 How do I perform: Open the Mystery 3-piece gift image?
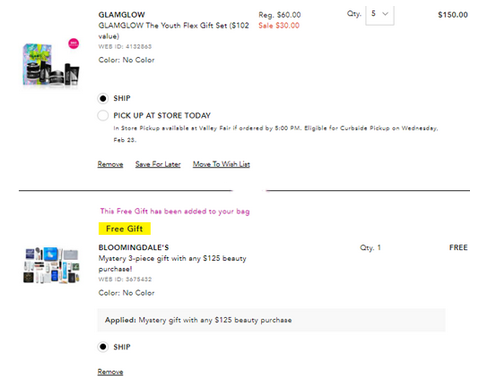(51, 265)
